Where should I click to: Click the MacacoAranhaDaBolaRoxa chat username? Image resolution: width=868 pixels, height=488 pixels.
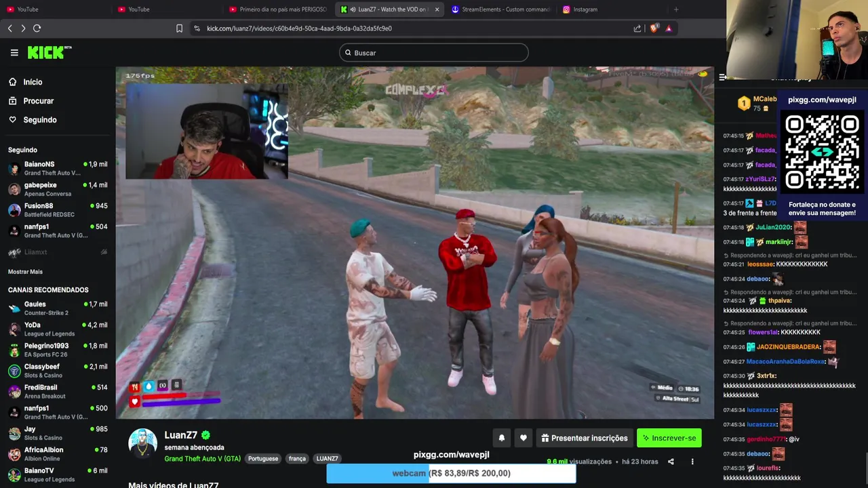pos(785,362)
